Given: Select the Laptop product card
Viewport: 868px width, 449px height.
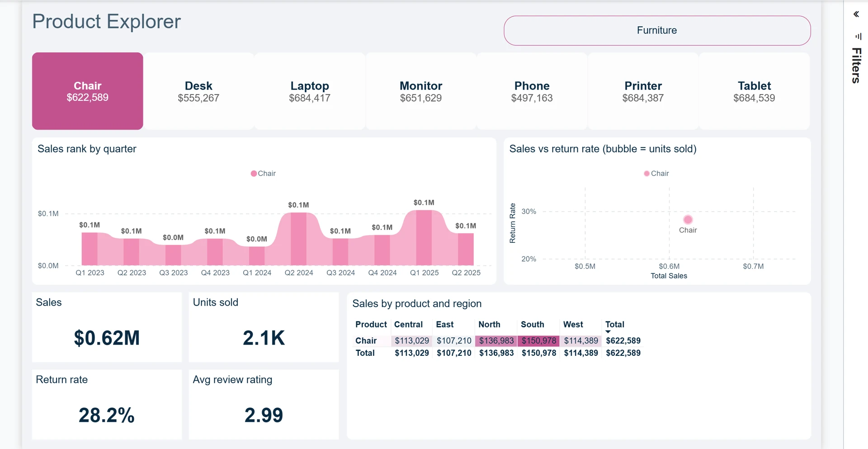Looking at the screenshot, I should click(x=310, y=91).
